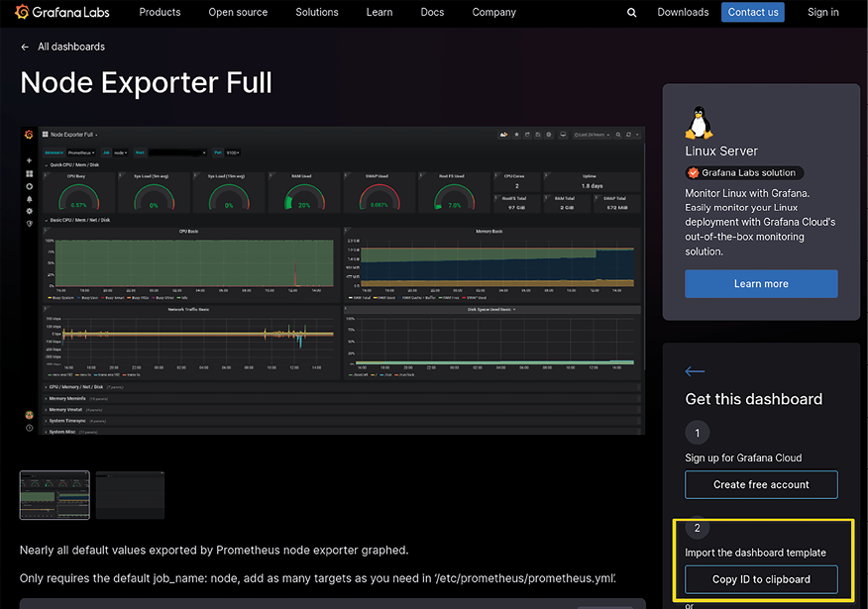Click the step 2 number circle
This screenshot has height=609, width=868.
[698, 528]
